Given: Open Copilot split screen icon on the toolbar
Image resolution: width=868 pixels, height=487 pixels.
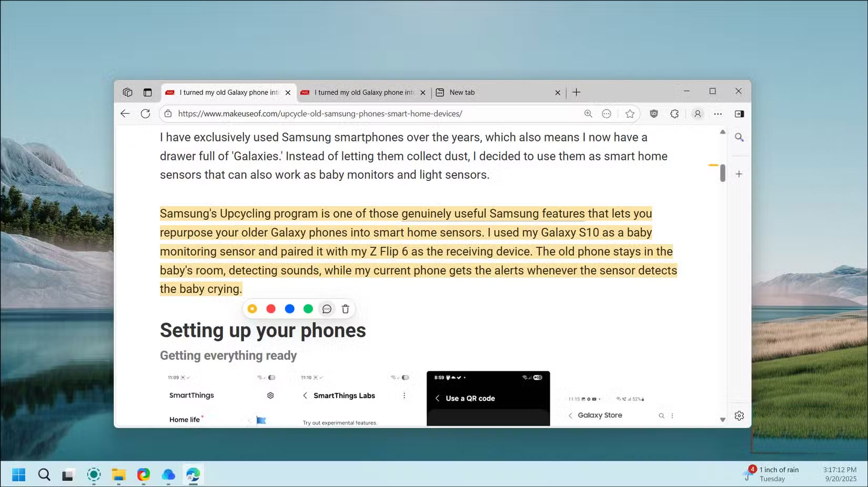Looking at the screenshot, I should point(740,114).
